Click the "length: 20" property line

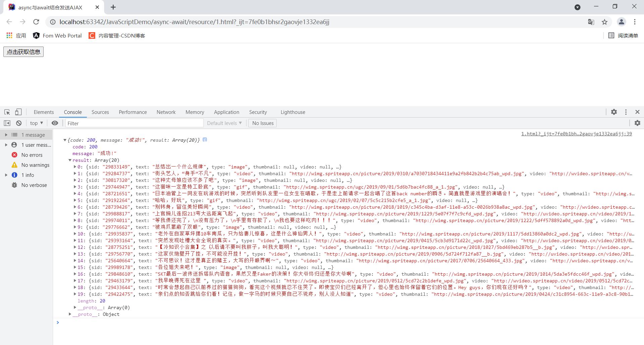click(x=91, y=301)
